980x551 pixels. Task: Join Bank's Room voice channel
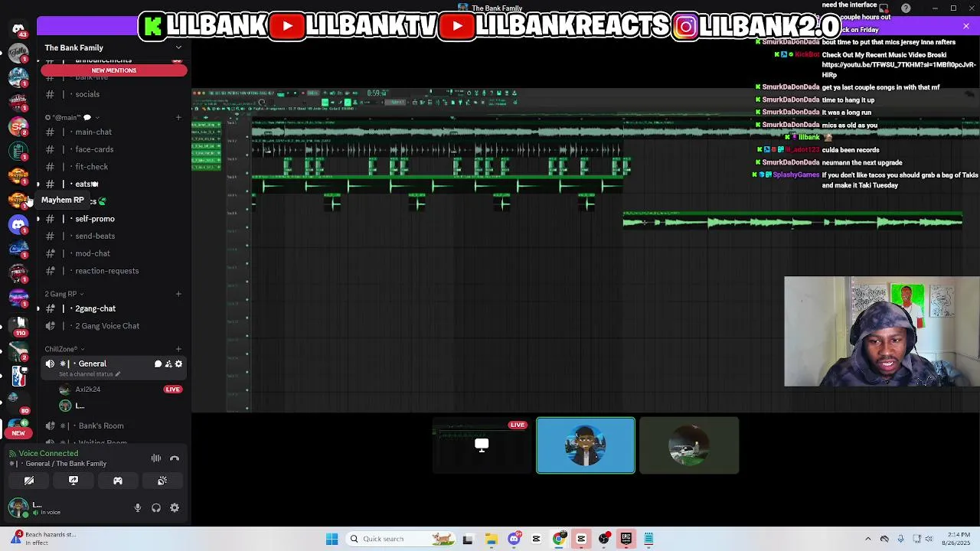coord(113,425)
